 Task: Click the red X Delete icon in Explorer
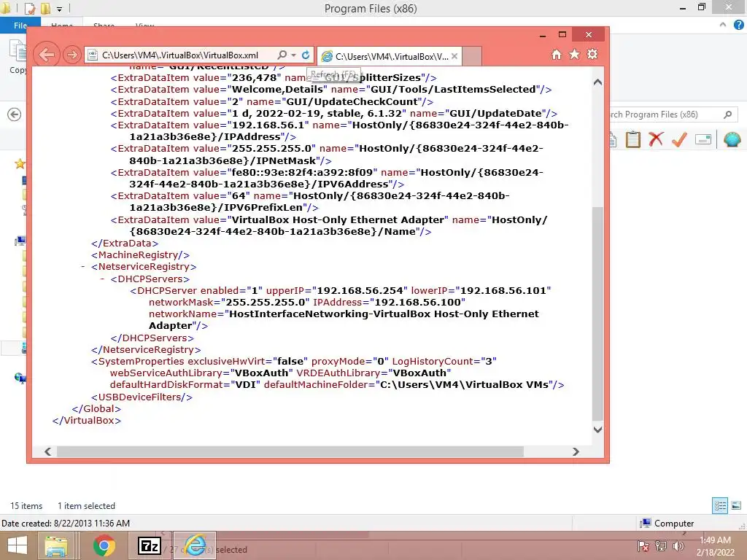656,139
